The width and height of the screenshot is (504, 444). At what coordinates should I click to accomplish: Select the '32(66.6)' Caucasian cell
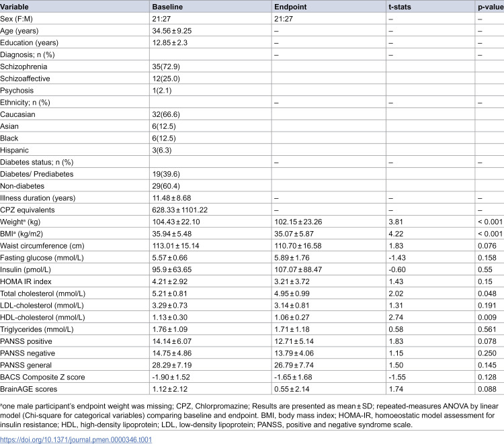166,114
